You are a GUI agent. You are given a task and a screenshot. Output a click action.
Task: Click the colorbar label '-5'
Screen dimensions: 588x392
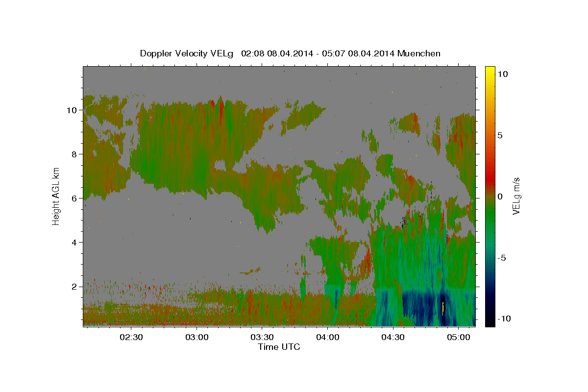502,258
